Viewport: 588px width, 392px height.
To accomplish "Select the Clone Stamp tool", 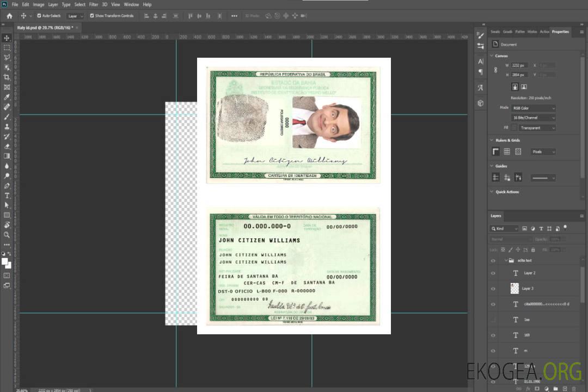I will coord(7,126).
